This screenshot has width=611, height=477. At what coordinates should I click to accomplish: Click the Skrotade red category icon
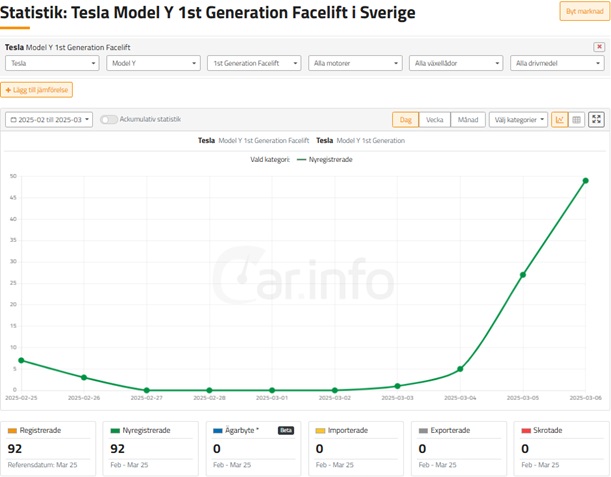click(525, 431)
